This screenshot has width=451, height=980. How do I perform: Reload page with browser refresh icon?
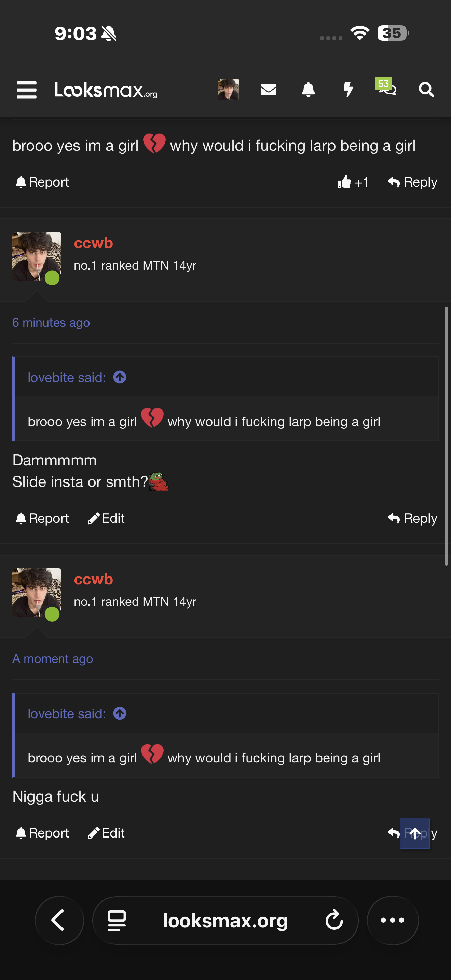point(334,920)
